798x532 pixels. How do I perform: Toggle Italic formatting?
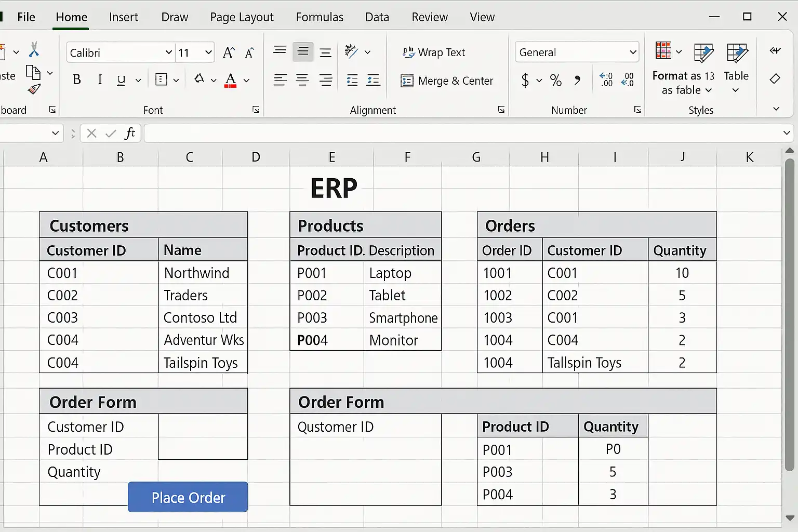point(99,80)
